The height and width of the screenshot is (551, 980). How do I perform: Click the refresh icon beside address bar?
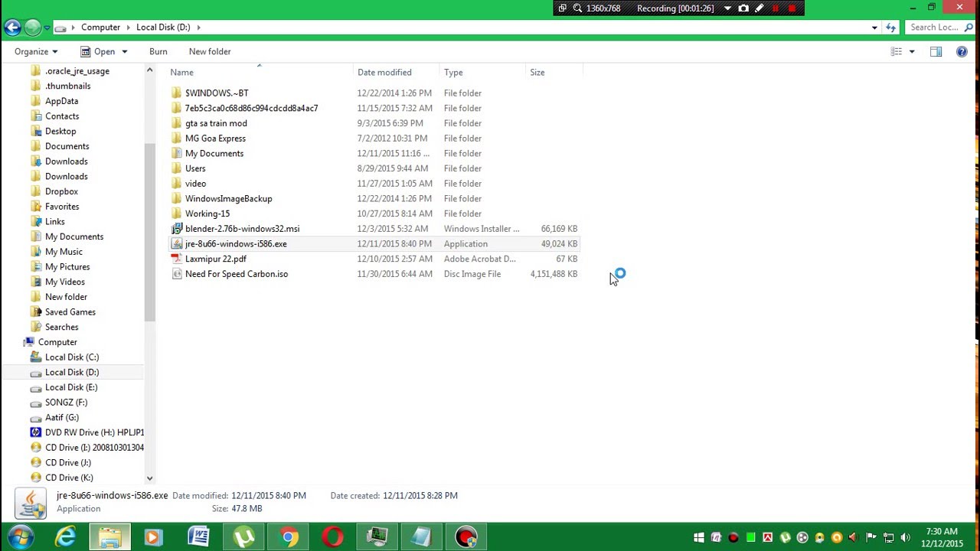pyautogui.click(x=890, y=28)
